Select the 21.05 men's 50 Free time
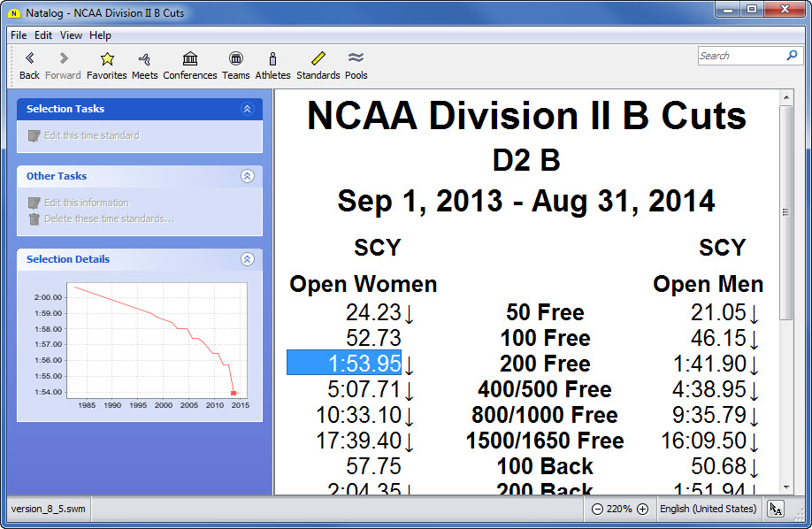Viewport: 812px width, 529px height. (x=718, y=312)
